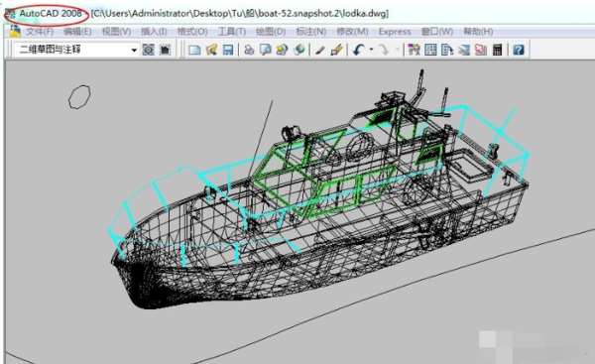
Task: Click the Redo arrow icon
Action: tap(384, 50)
